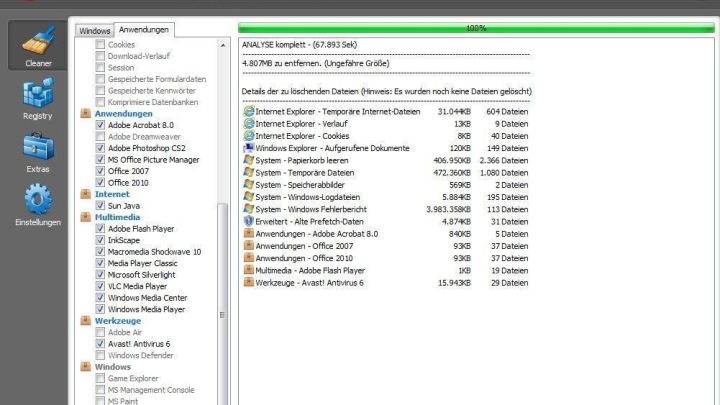720x405 pixels.
Task: Click Windows Explorer icon beside Aufgerufene Dokumente
Action: [x=248, y=148]
